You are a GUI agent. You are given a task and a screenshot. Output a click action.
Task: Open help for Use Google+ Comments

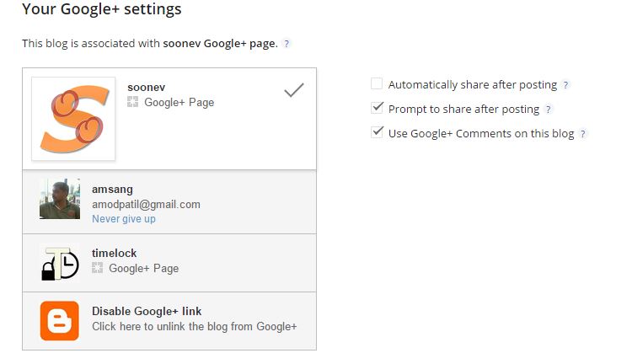[x=582, y=134]
